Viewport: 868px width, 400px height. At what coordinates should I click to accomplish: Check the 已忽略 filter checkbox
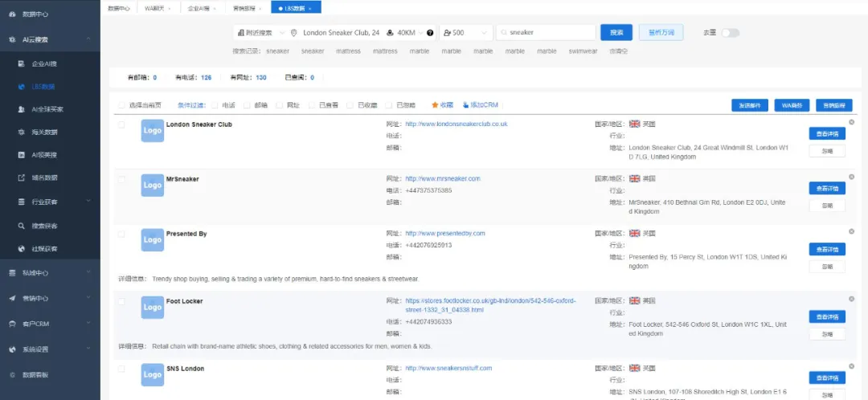pyautogui.click(x=389, y=104)
